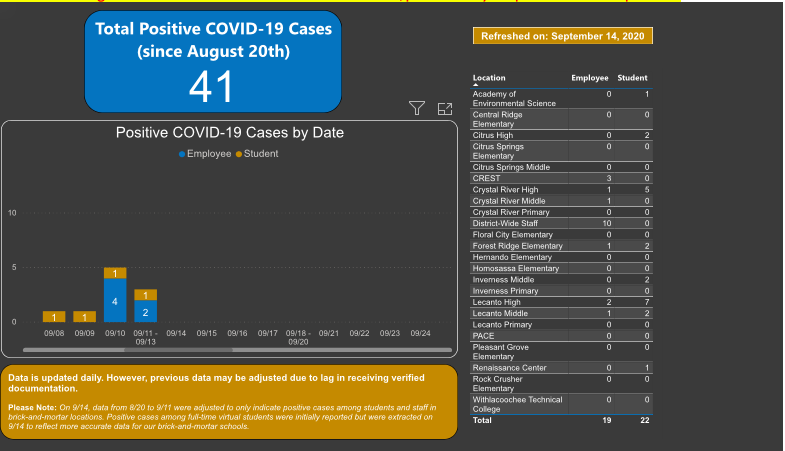The height and width of the screenshot is (451, 785).
Task: Select the Lecanto High row
Action: point(562,302)
